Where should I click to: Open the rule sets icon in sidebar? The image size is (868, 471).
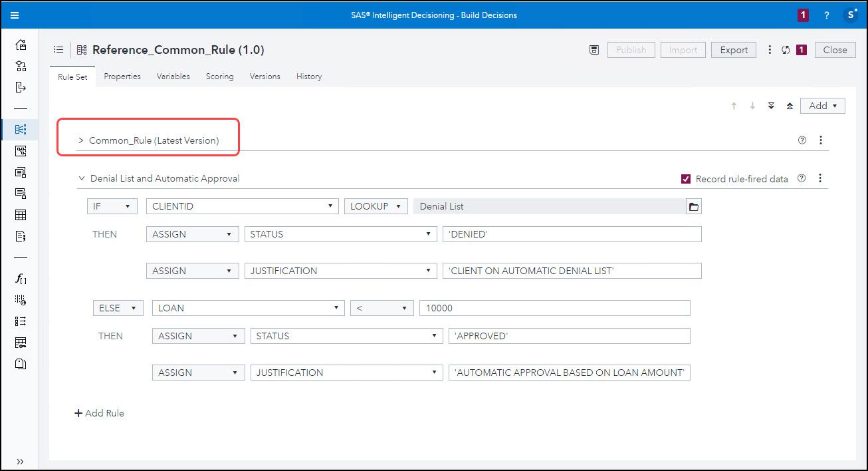(x=21, y=129)
